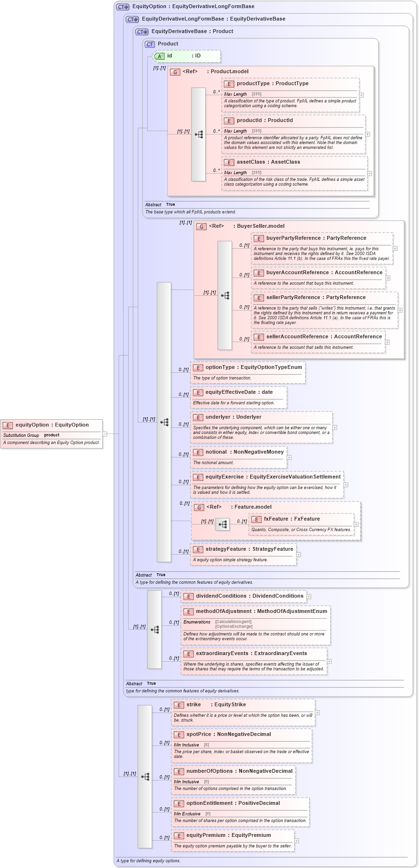Click the E icon next to underlyer
The image size is (419, 868).
click(198, 418)
